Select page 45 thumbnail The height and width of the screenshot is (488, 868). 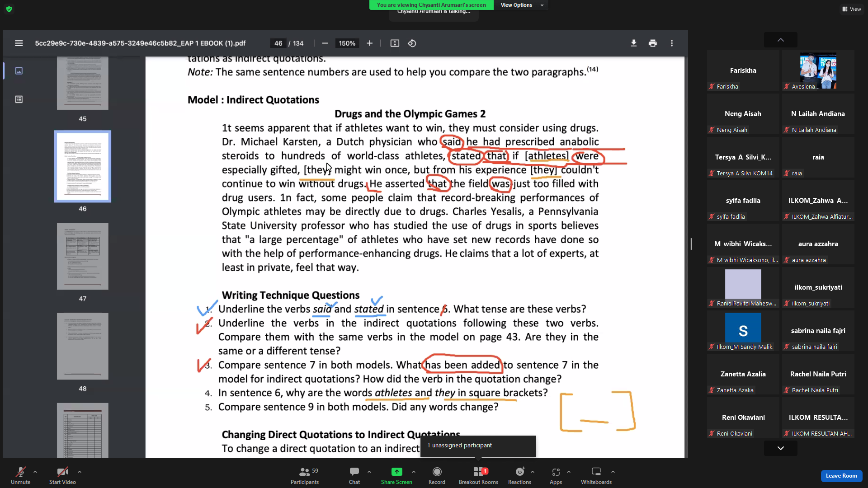pyautogui.click(x=82, y=83)
